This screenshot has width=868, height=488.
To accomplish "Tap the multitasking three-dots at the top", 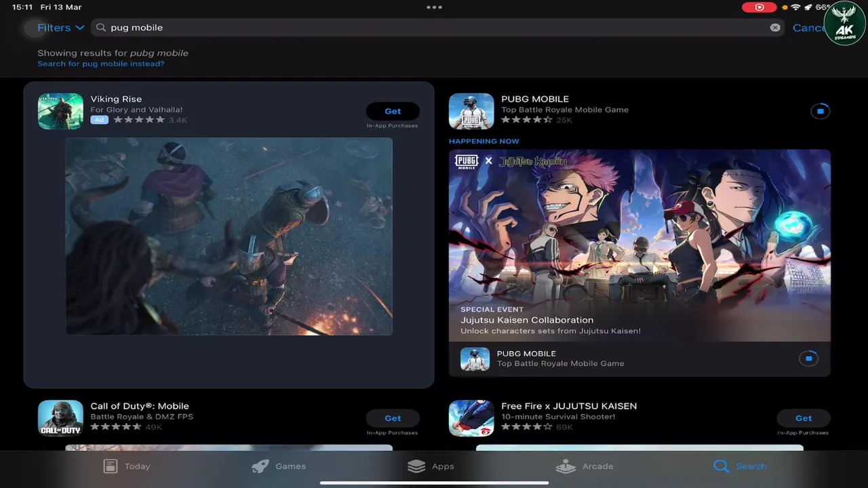I will pos(434,7).
